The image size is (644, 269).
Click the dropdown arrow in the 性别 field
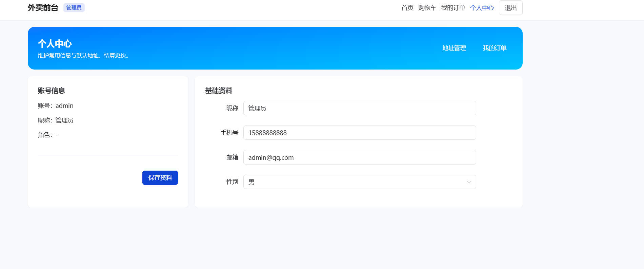coord(469,182)
